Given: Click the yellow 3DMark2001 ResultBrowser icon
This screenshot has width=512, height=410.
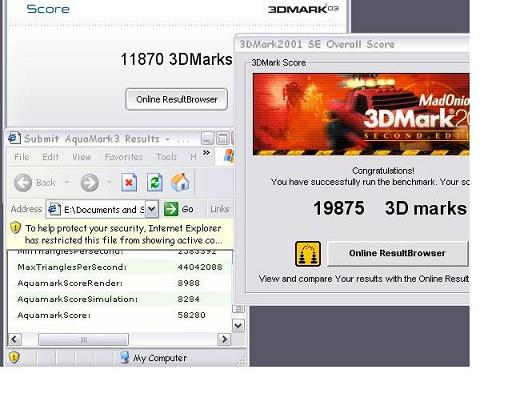Looking at the screenshot, I should click(x=308, y=254).
